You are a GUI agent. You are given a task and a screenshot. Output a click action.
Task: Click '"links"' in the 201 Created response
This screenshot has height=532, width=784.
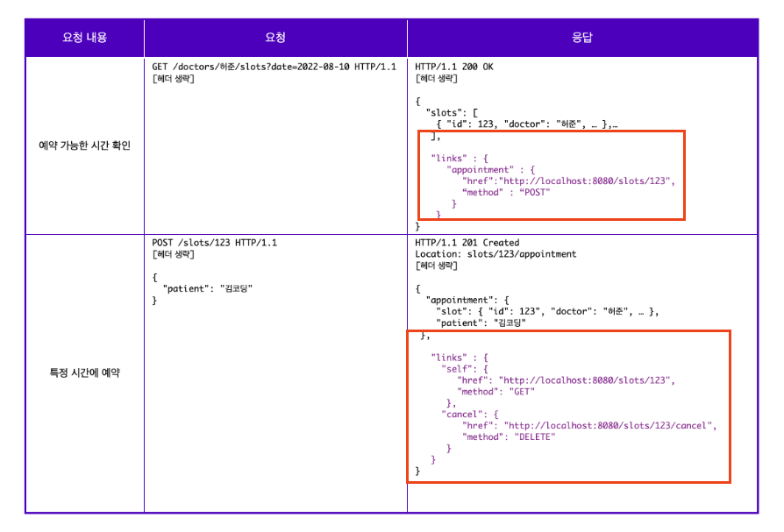click(448, 358)
